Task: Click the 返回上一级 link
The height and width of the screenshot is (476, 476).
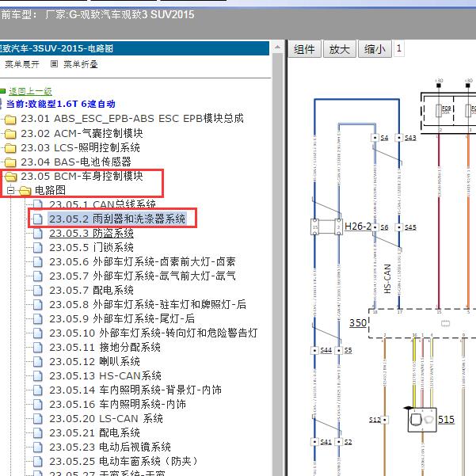Action: coord(30,91)
